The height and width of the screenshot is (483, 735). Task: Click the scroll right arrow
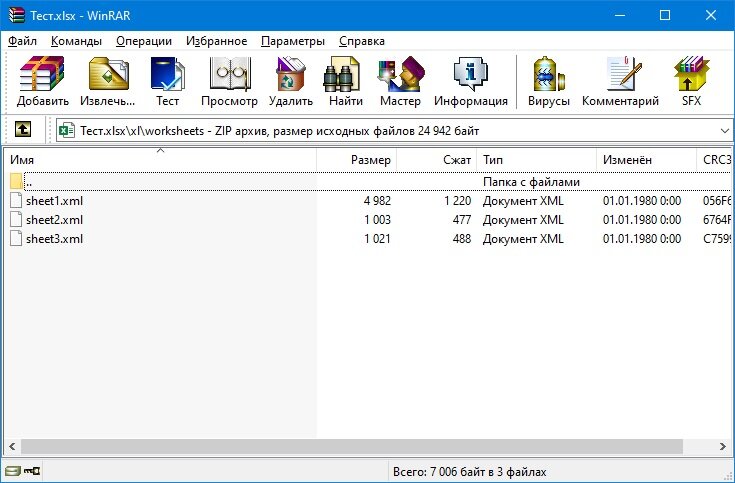(x=722, y=446)
